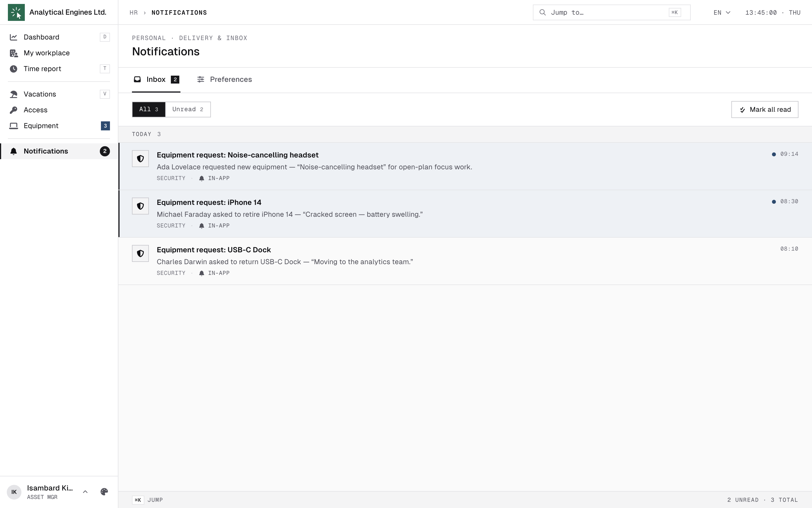This screenshot has height=508, width=812.
Task: Click the bell icon in USB-C Dock row metadata
Action: (202, 273)
